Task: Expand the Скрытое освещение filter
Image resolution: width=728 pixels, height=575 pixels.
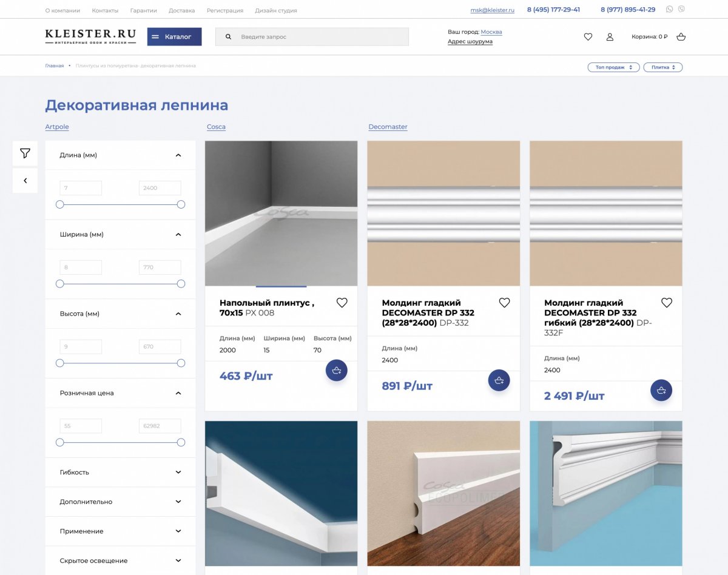Action: pos(178,561)
